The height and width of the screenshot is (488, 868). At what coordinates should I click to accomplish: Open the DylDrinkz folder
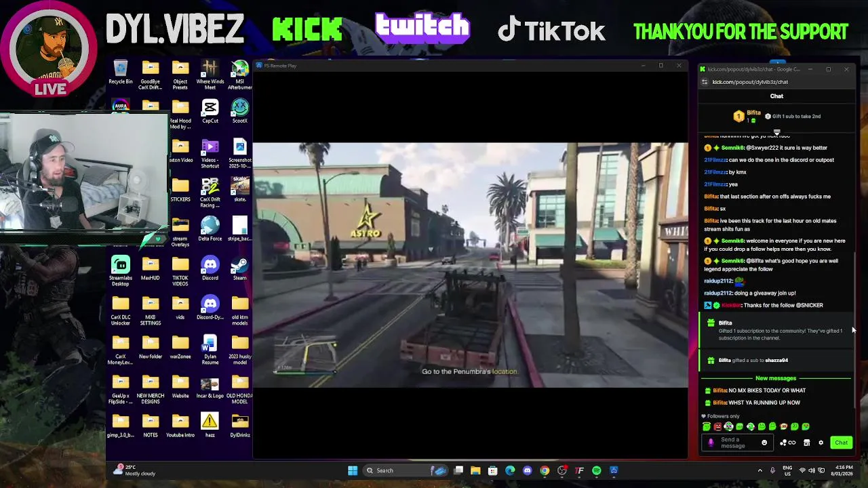click(x=240, y=425)
